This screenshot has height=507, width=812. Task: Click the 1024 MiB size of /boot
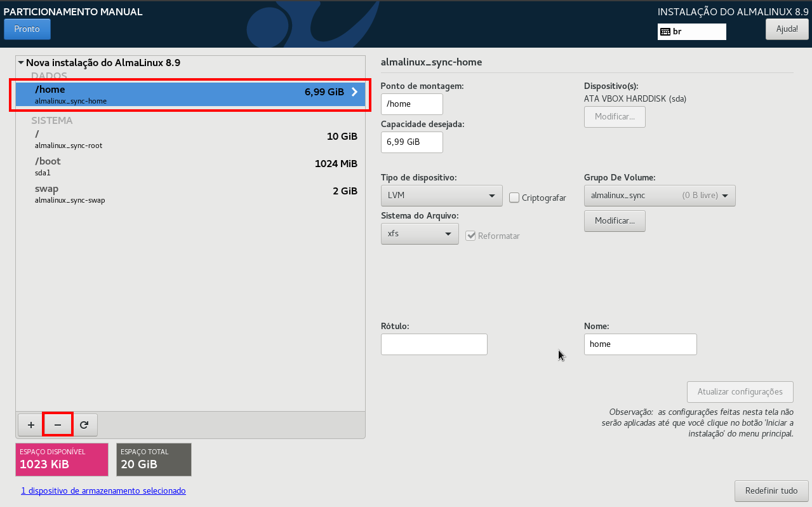[x=336, y=164]
